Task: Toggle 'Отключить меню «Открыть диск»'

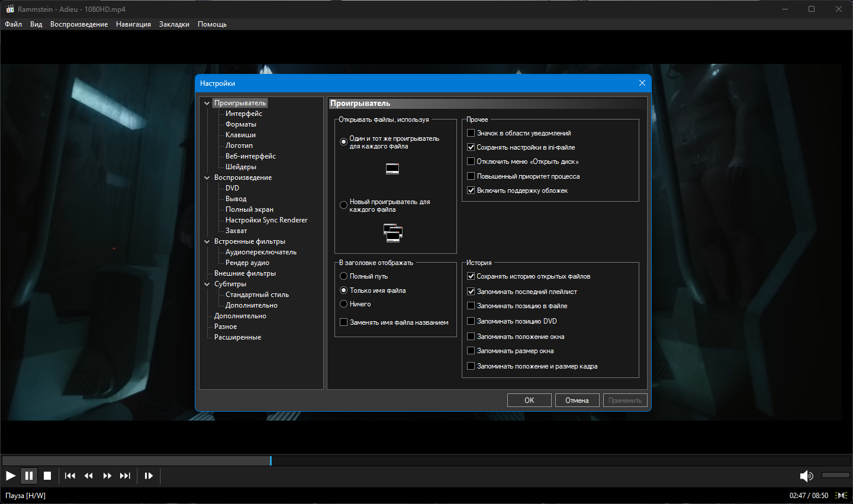Action: pyautogui.click(x=471, y=161)
